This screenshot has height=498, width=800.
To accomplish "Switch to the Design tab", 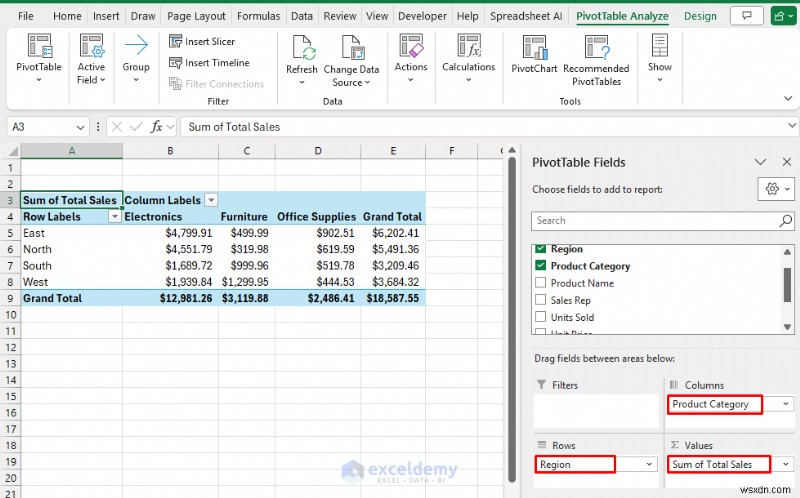I will tap(701, 16).
